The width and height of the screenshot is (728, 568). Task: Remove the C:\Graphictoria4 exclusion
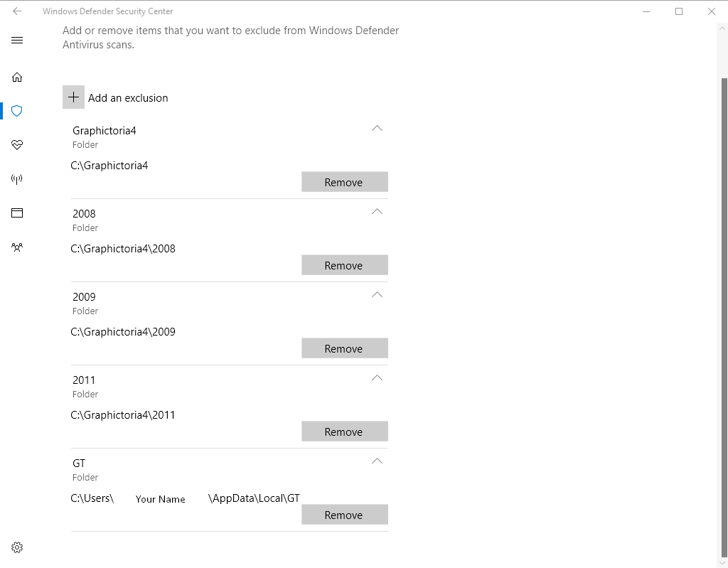point(344,182)
